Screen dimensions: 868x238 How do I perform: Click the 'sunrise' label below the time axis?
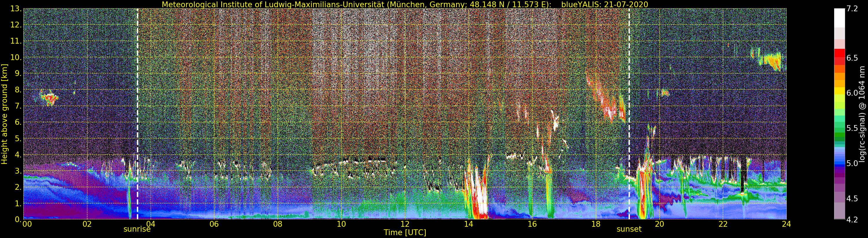(137, 229)
